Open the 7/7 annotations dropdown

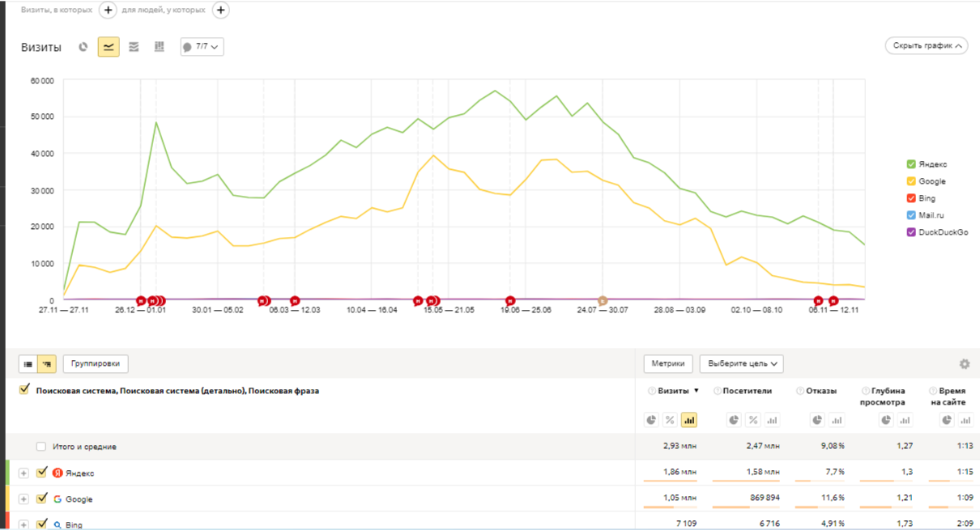coord(202,47)
